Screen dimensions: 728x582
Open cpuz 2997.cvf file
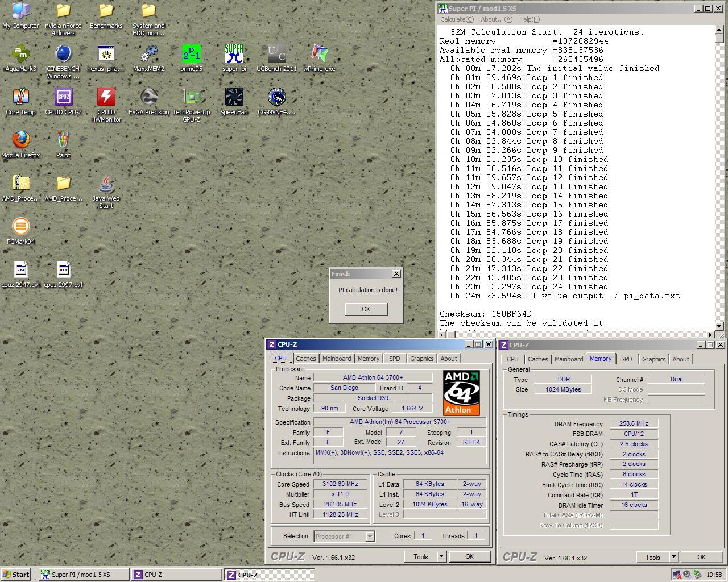tap(63, 275)
